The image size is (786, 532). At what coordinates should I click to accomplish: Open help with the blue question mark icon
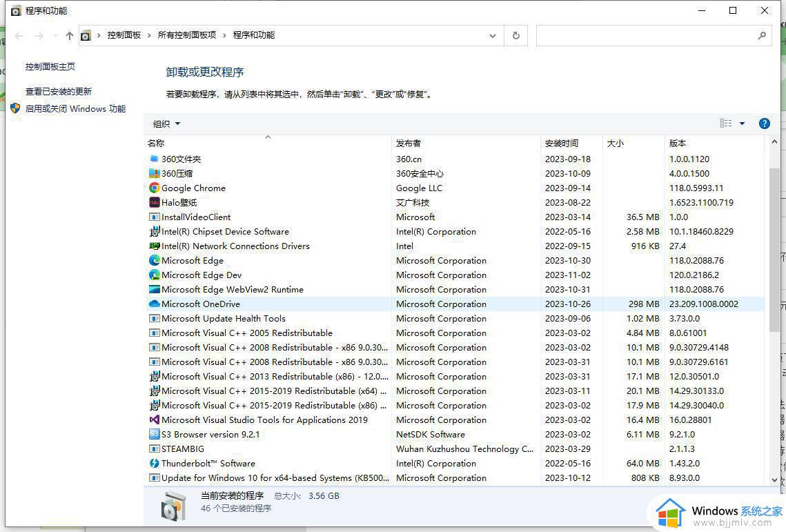coord(764,124)
